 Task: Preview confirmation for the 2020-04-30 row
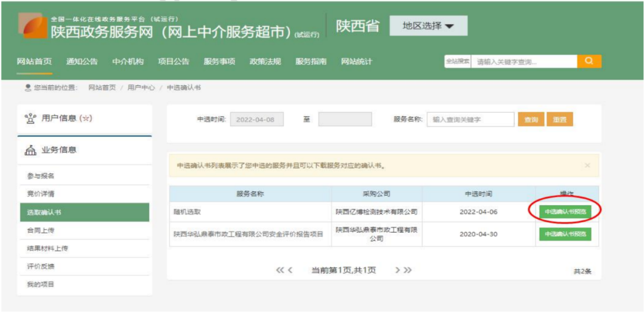[x=565, y=234]
